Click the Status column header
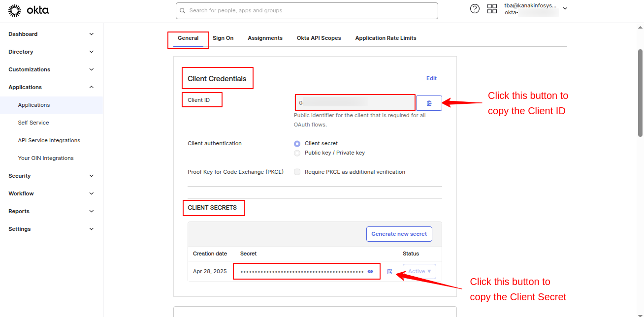The width and height of the screenshot is (644, 317). point(411,254)
